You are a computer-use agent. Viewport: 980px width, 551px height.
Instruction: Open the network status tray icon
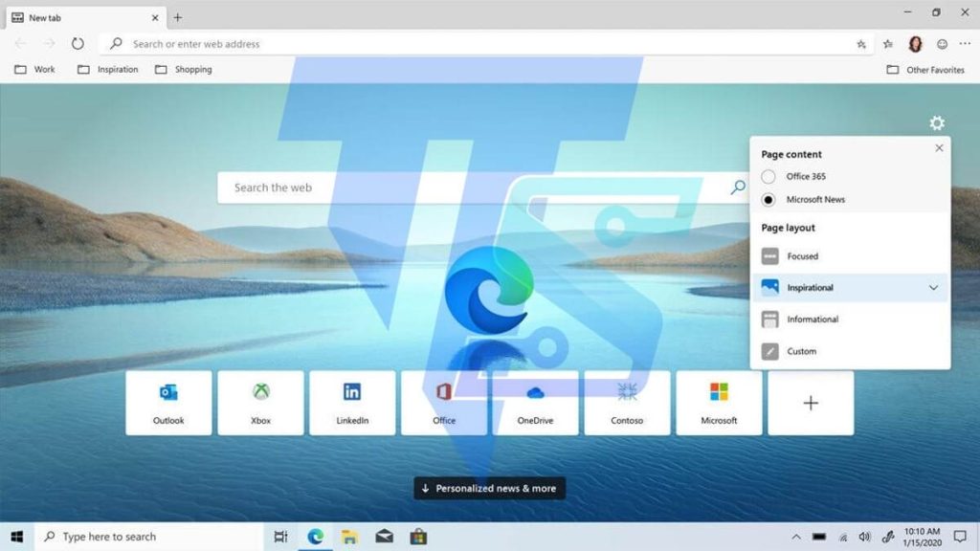(842, 538)
